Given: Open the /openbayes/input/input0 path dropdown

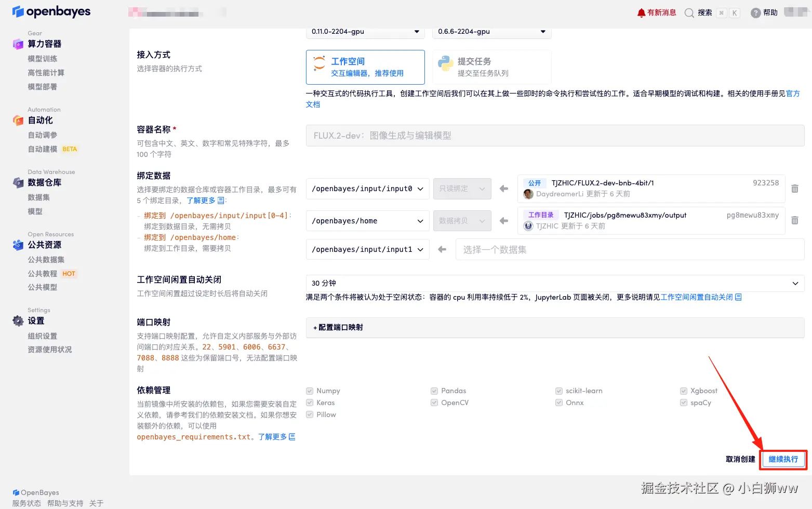Looking at the screenshot, I should click(367, 189).
